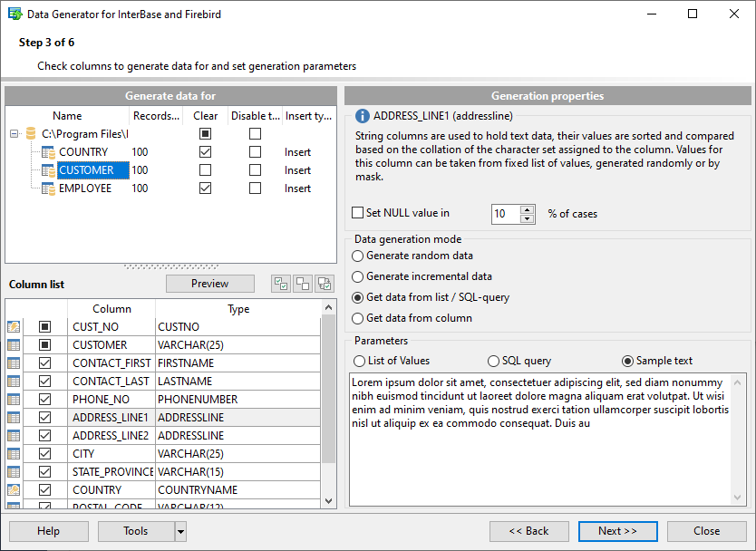Click the Records column header

click(156, 116)
